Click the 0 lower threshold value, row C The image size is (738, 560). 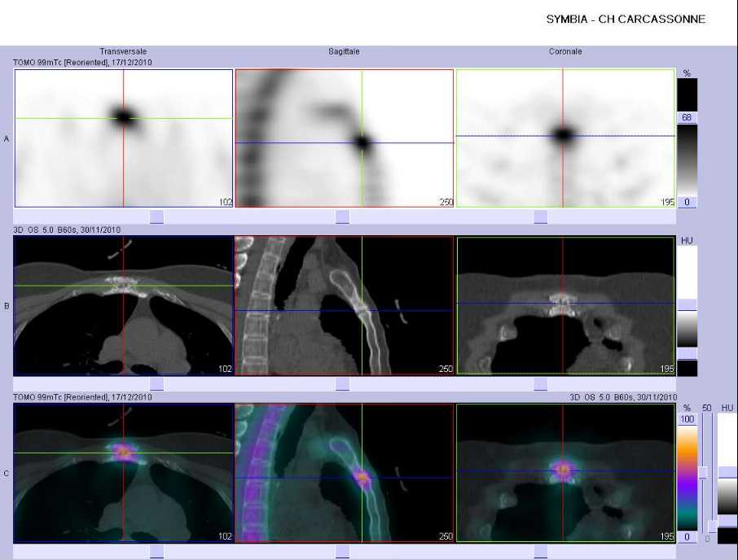coord(687,537)
